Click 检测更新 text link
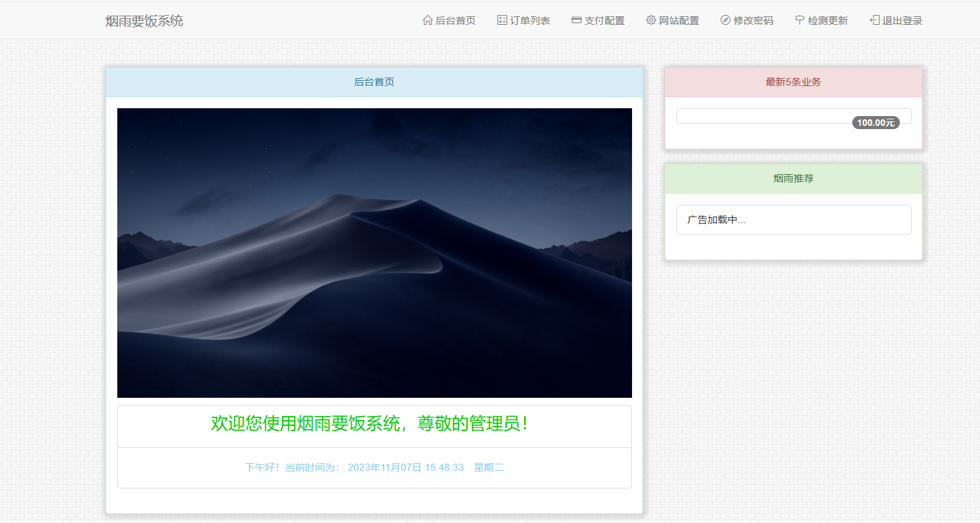The width and height of the screenshot is (980, 523). (828, 21)
